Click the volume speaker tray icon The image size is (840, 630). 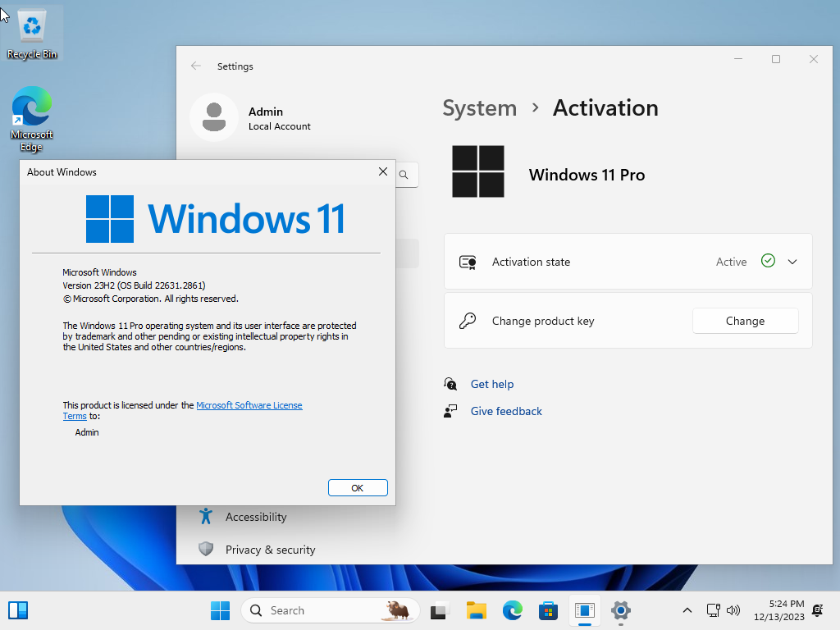click(x=733, y=610)
